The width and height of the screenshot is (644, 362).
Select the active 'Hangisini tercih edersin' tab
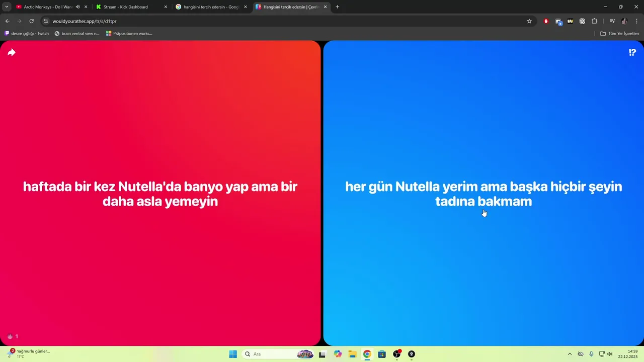pyautogui.click(x=291, y=7)
